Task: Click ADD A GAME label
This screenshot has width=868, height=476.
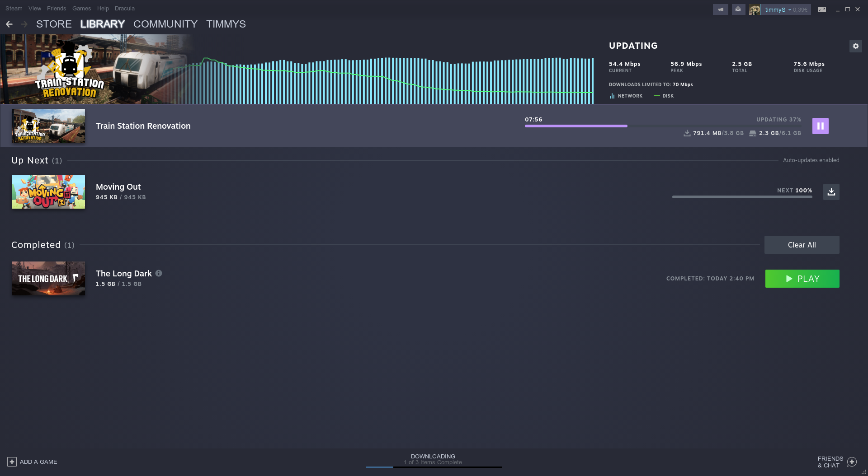Action: pos(38,462)
